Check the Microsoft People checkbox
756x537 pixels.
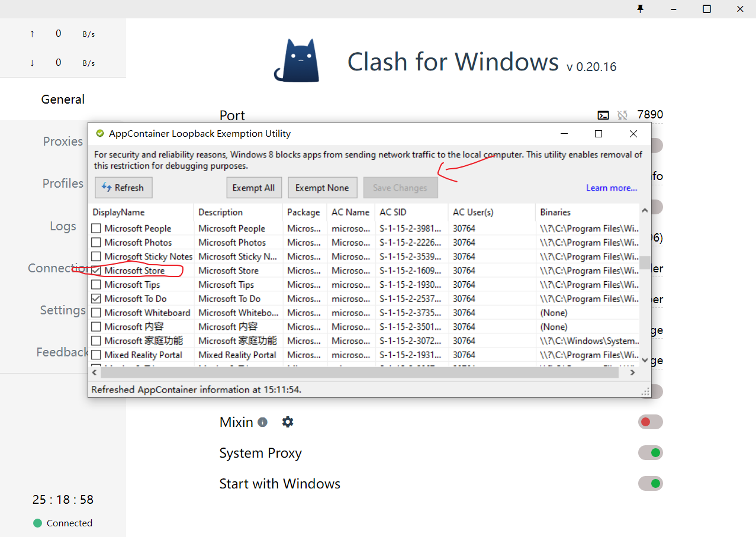96,229
